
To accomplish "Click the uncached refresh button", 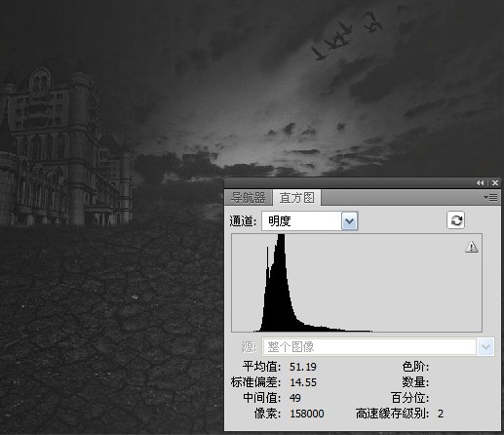I will tap(456, 220).
